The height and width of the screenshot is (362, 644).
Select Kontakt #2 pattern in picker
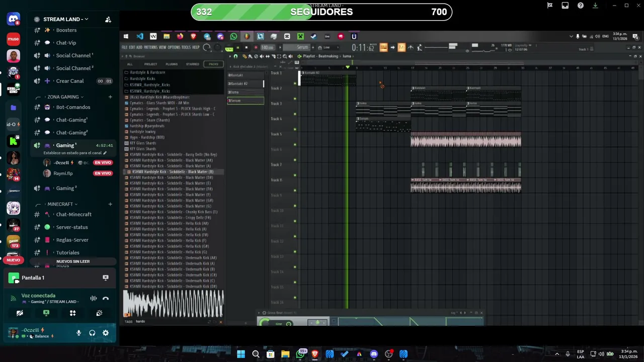(246, 83)
